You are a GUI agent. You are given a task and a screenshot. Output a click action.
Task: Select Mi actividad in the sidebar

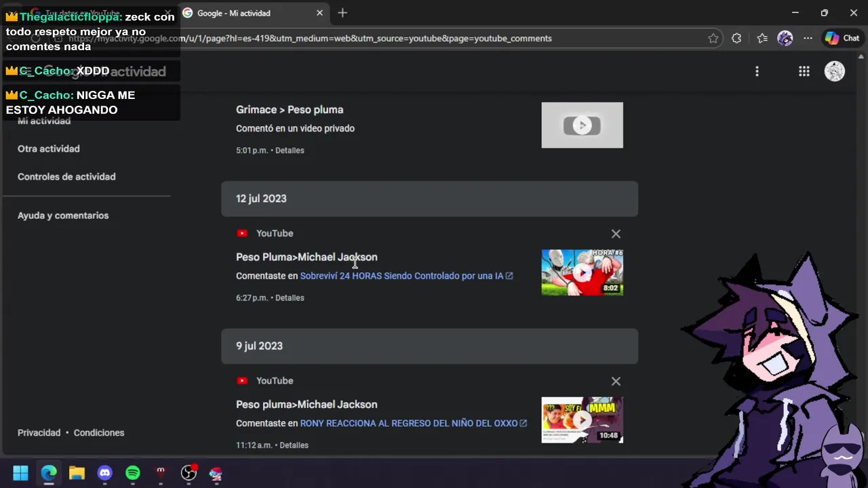tap(44, 121)
